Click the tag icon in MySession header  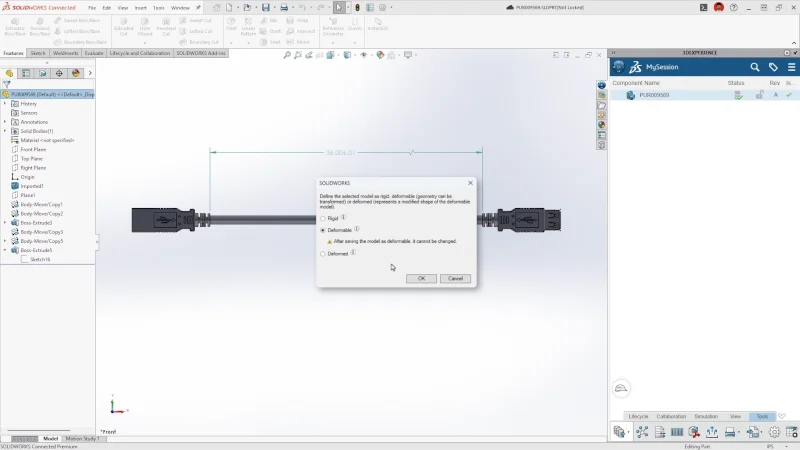coord(773,67)
